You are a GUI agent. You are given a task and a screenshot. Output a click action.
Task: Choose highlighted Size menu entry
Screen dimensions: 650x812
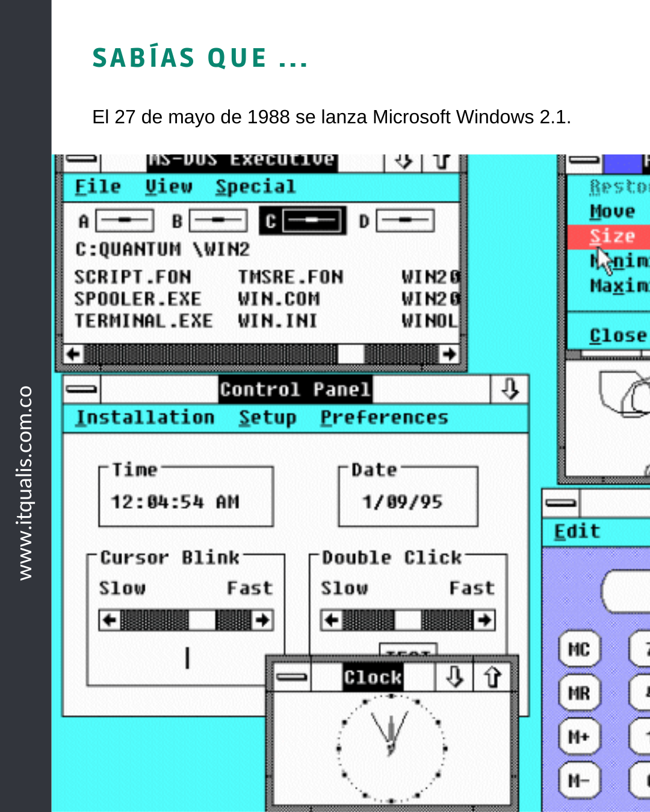tap(609, 236)
